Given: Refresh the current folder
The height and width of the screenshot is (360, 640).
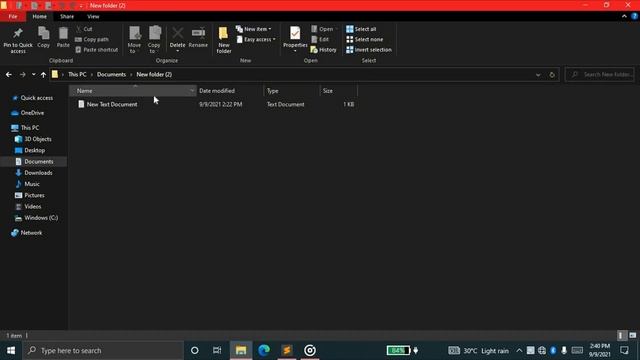Looking at the screenshot, I should 552,75.
